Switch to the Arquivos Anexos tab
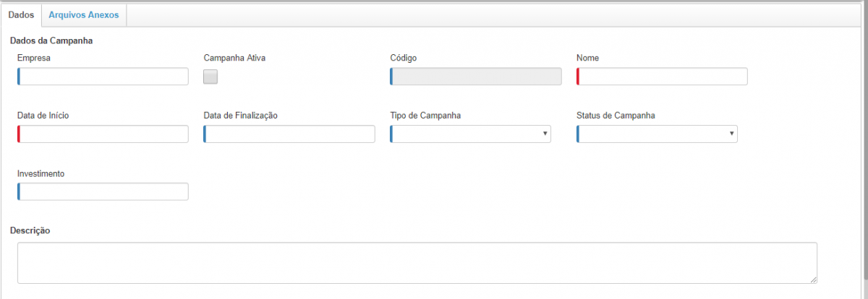 (84, 14)
